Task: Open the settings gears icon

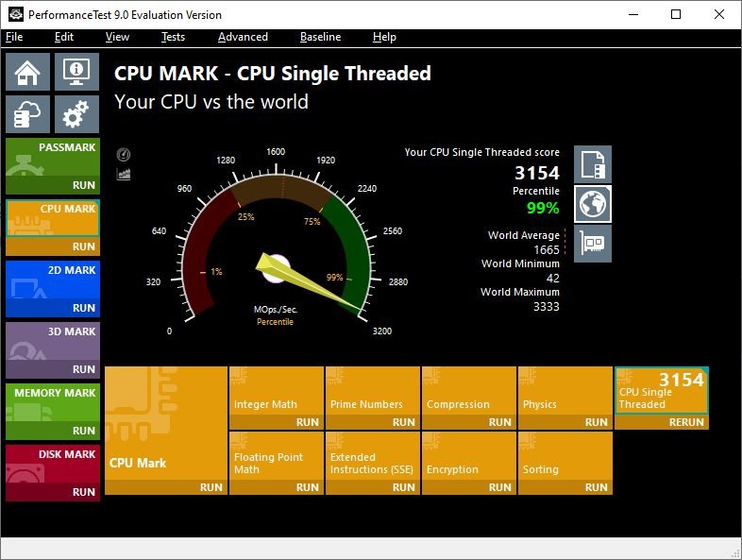Action: [x=76, y=114]
